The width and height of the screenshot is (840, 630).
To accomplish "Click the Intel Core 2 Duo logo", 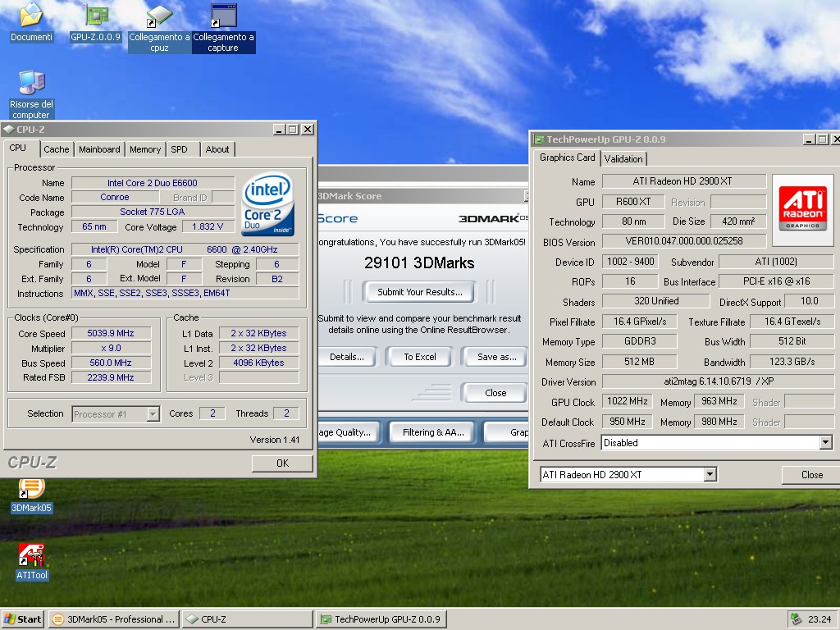I will (x=267, y=203).
